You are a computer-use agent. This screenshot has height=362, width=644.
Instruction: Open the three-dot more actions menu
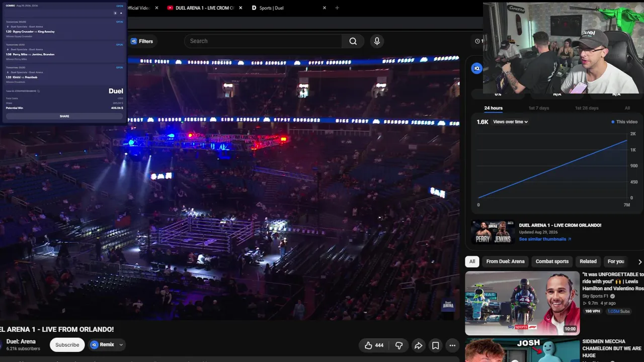click(452, 345)
